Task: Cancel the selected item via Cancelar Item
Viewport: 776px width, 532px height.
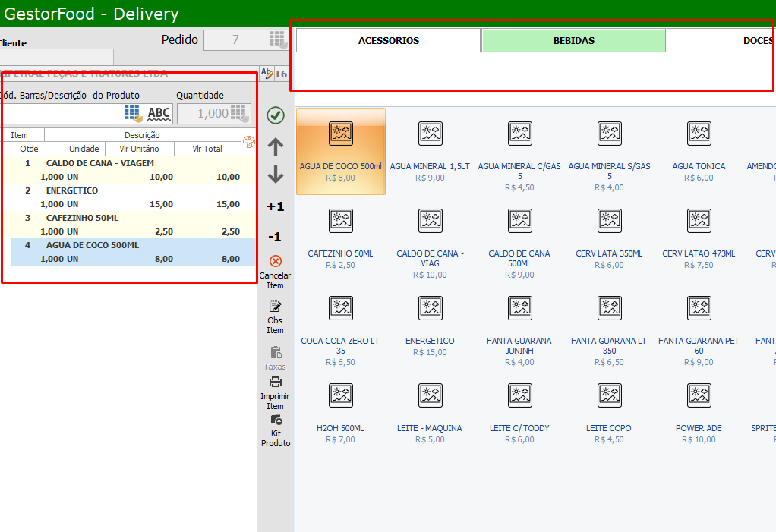Action: coord(276,271)
